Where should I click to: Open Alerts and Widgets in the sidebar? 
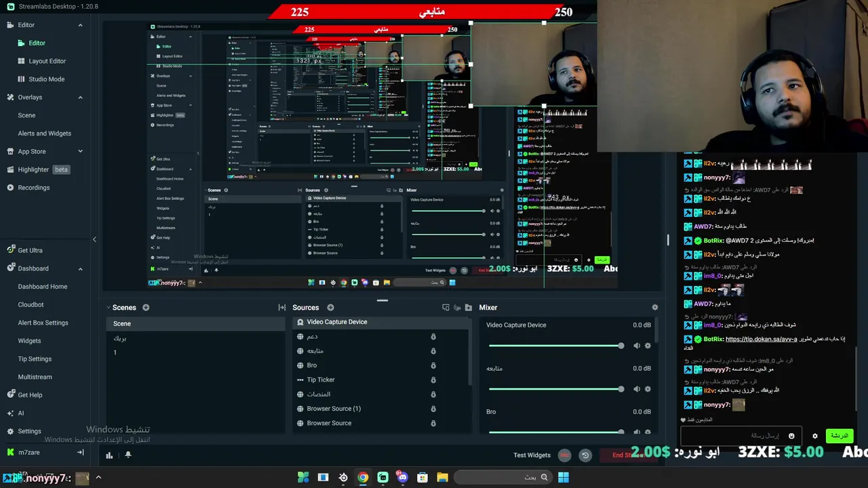(x=44, y=134)
